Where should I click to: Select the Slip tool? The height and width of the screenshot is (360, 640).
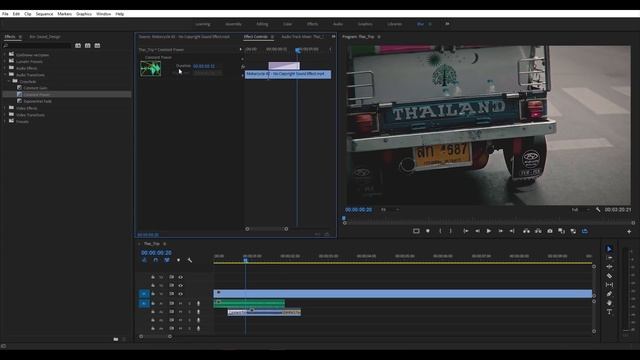609,285
